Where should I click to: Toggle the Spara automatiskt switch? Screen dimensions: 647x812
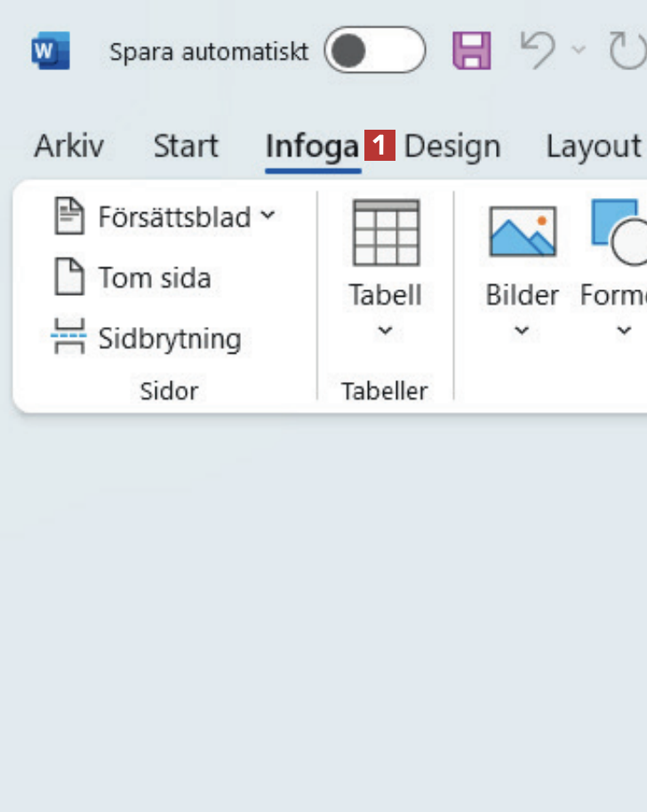(x=374, y=51)
